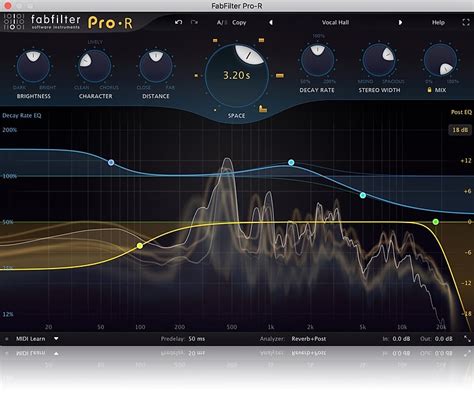
Task: Select the large hall room icon beside Space
Action: click(x=263, y=109)
